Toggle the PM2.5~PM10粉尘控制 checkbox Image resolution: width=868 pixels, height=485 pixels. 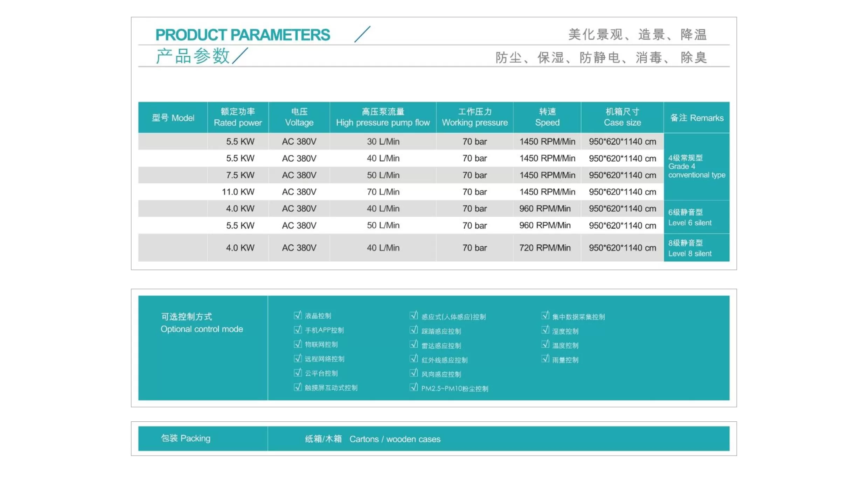tap(414, 387)
